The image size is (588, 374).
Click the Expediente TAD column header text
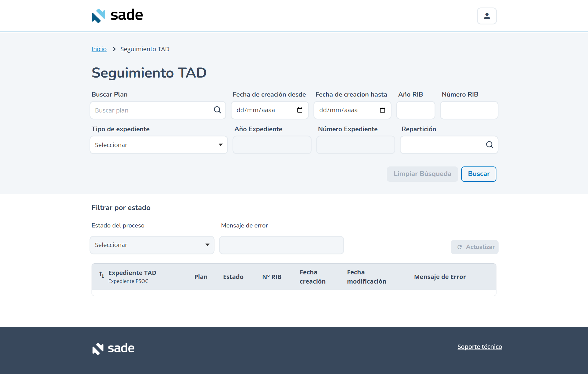tap(132, 273)
